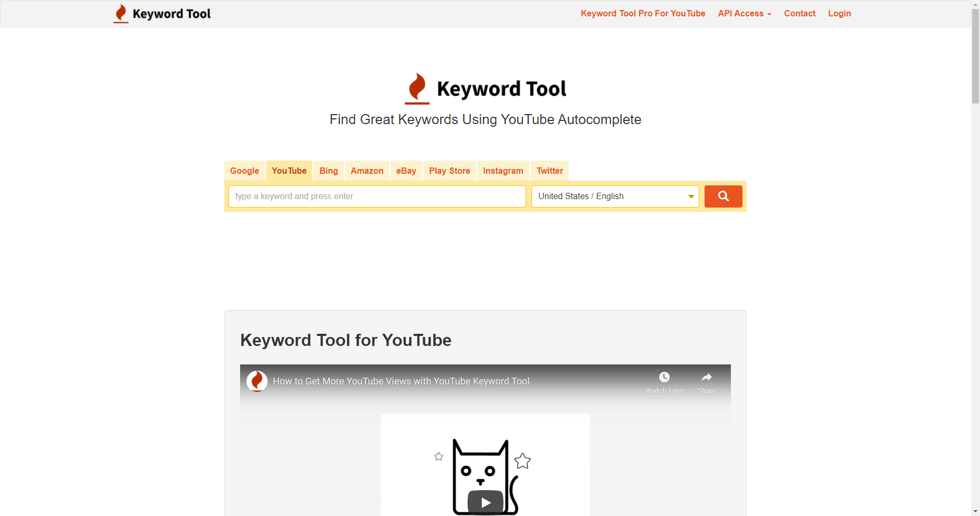
Task: Click the Keyword Tool flame logo in navbar
Action: click(121, 14)
